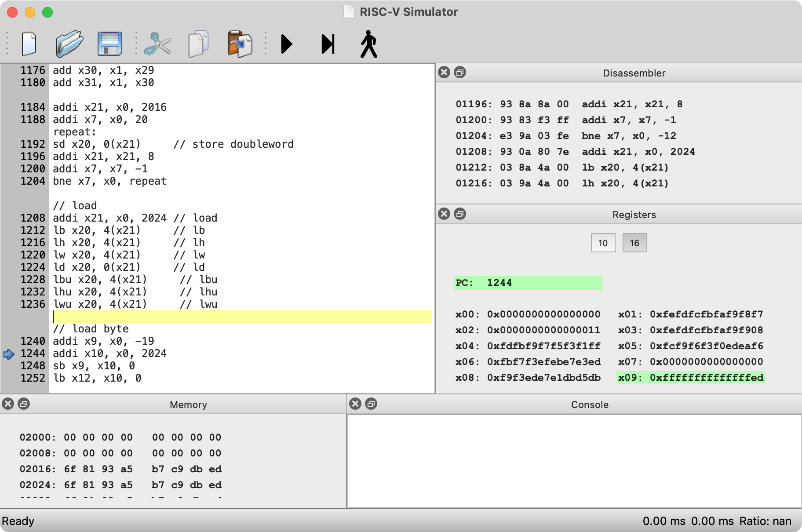Click the PC value 1244 field
802x532 pixels.
tap(528, 283)
